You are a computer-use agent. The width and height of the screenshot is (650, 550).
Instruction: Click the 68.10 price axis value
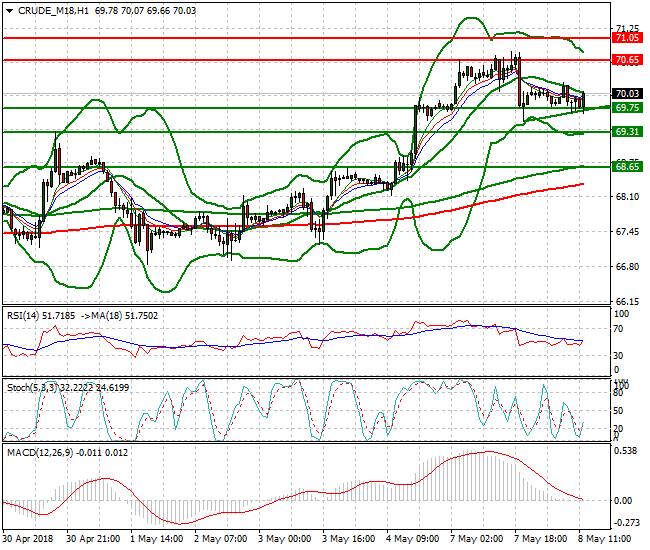click(x=627, y=196)
